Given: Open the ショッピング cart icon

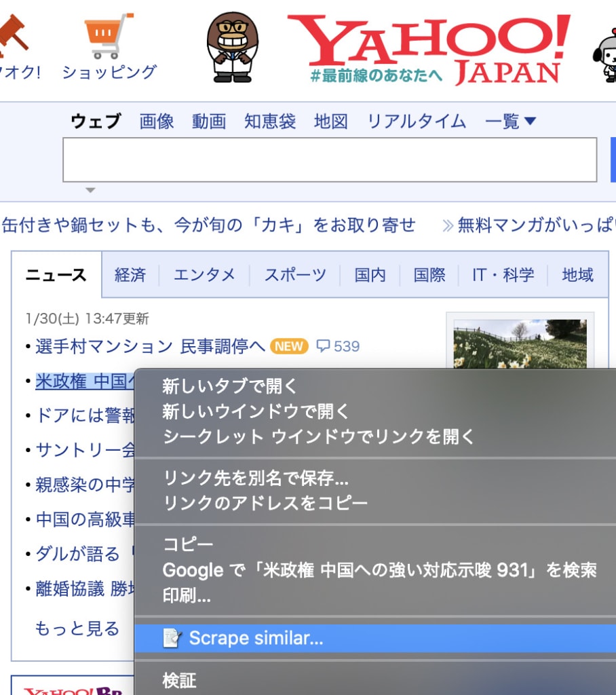Looking at the screenshot, I should tap(108, 35).
